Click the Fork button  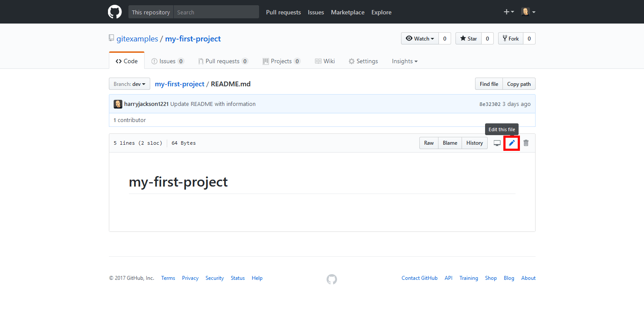(x=510, y=38)
